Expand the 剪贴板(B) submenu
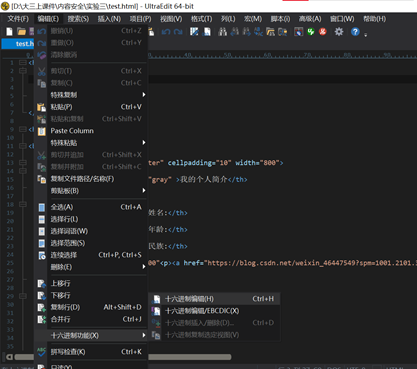This screenshot has width=417, height=369. pos(144,191)
